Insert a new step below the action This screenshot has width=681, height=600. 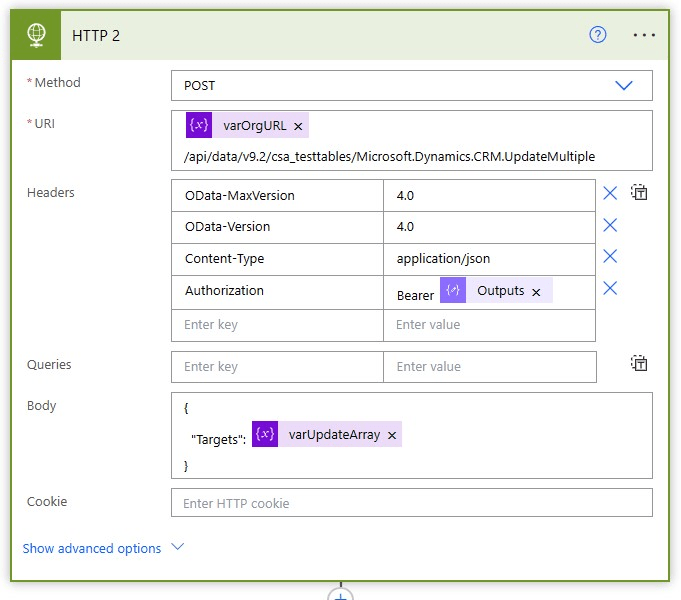click(x=341, y=594)
